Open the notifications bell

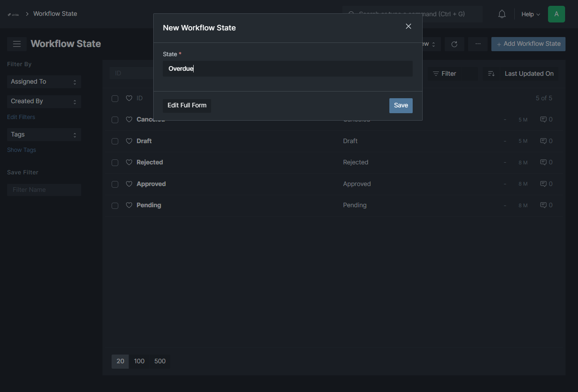(502, 14)
